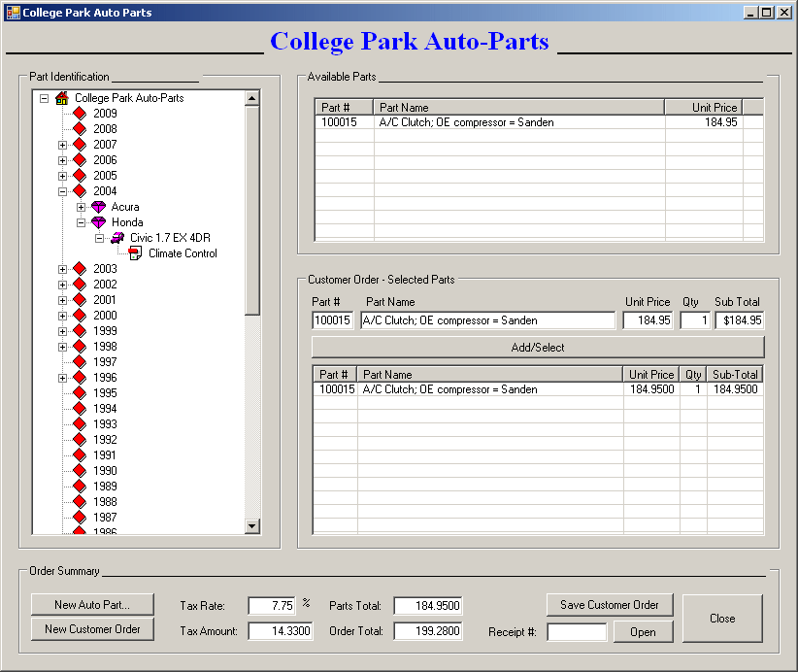Expand the 2005 year node

62,176
